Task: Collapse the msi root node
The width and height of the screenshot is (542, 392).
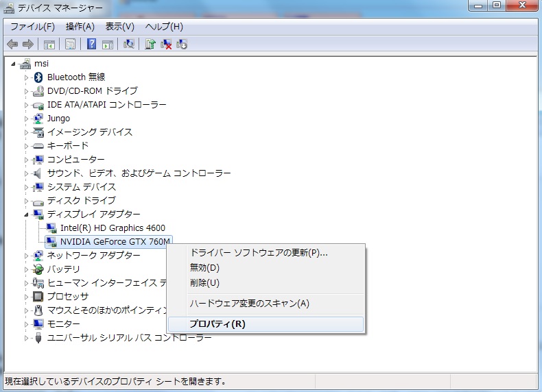Action: click(x=14, y=64)
